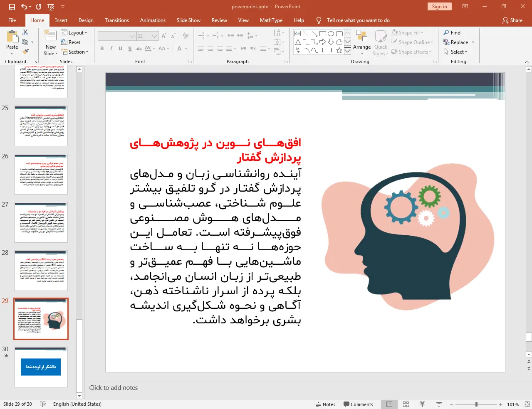Open the Select dropdown in Editing group

pyautogui.click(x=455, y=52)
